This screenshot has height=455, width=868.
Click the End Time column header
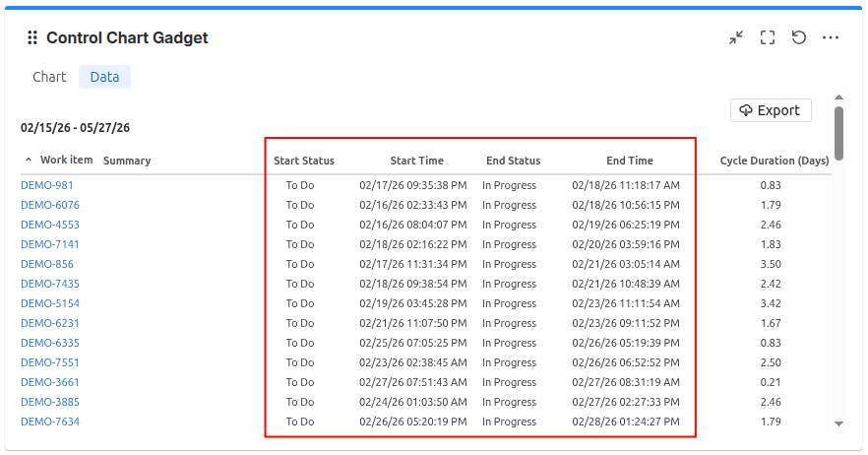630,161
